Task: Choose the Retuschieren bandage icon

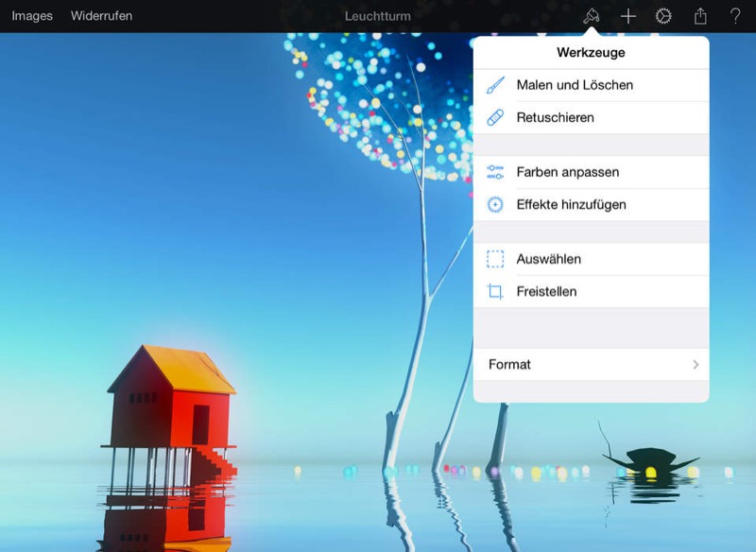Action: click(495, 118)
